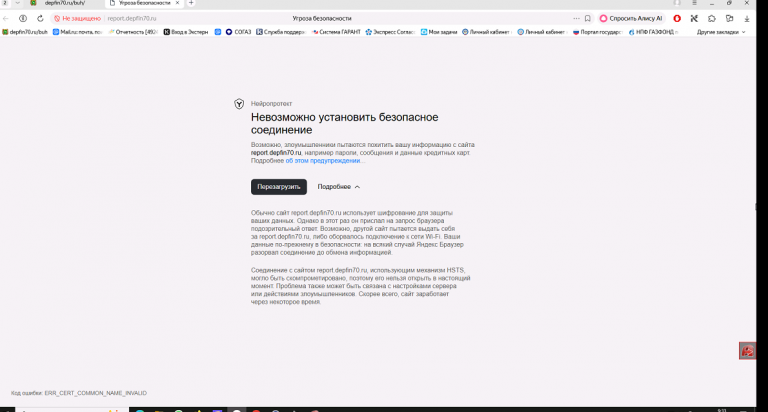Open the СОГАЗ bookmark
This screenshot has width=768, height=412.
point(239,32)
